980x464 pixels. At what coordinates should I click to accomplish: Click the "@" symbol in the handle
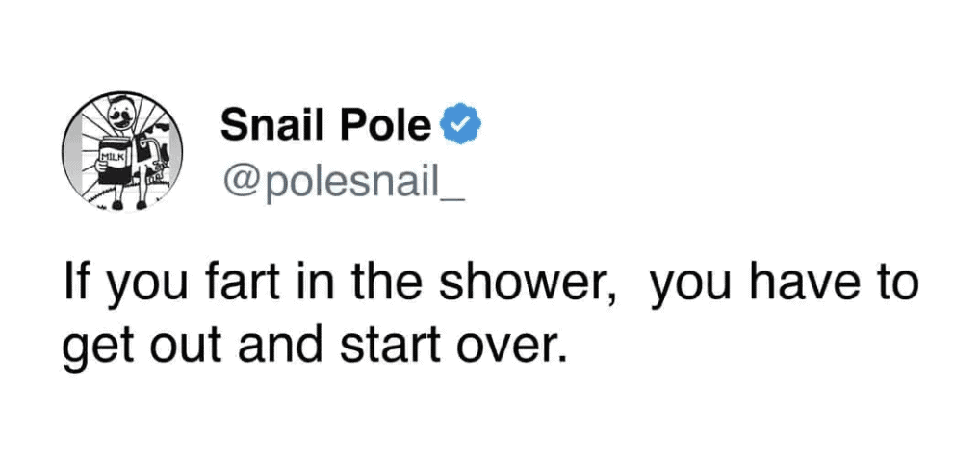click(x=238, y=179)
